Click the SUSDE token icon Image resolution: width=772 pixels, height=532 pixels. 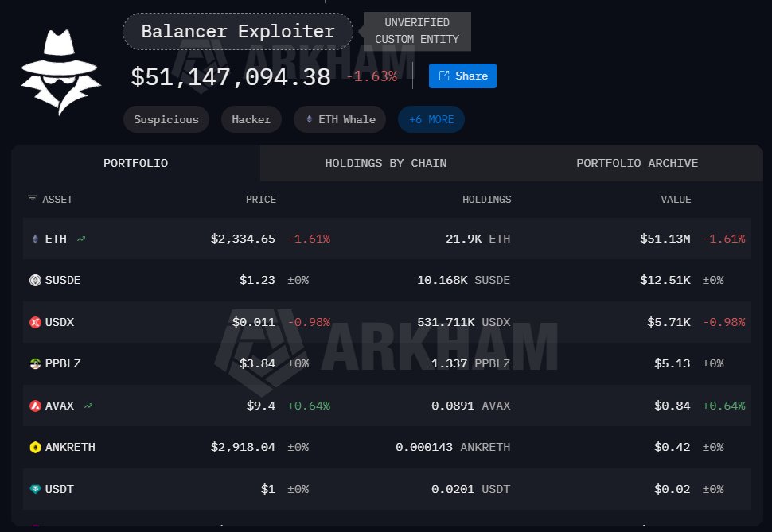[x=35, y=280]
